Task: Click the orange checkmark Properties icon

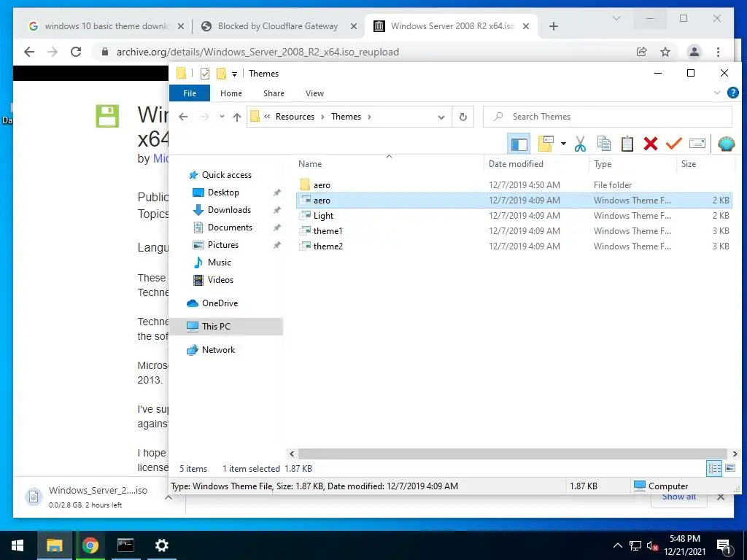Action: [x=673, y=143]
